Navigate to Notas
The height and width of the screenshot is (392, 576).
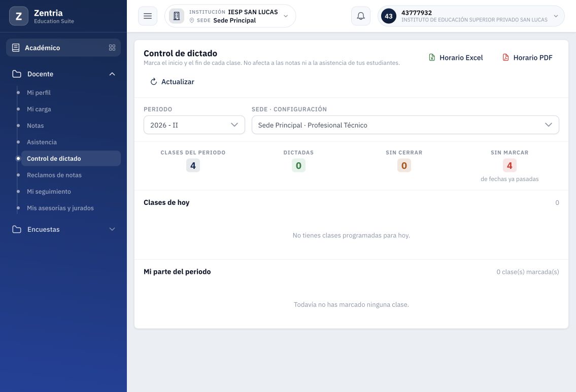35,126
